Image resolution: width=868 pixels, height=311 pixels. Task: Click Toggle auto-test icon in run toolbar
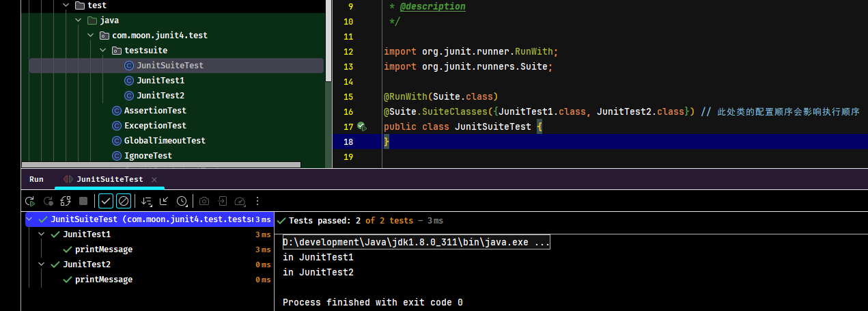click(66, 201)
